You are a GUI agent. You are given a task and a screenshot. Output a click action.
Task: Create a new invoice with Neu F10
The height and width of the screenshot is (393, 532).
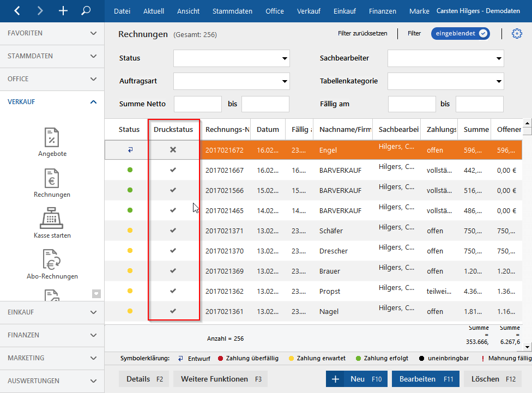[357, 379]
